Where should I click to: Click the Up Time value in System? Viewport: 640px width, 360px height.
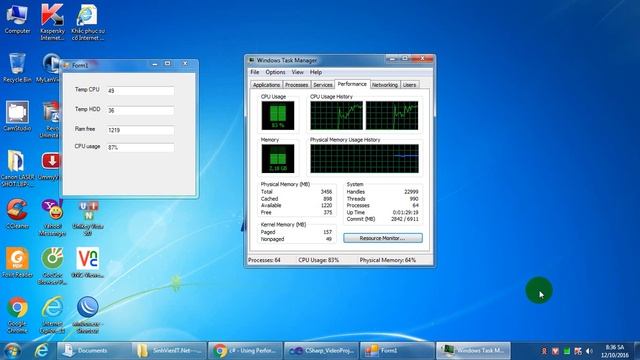coord(405,212)
